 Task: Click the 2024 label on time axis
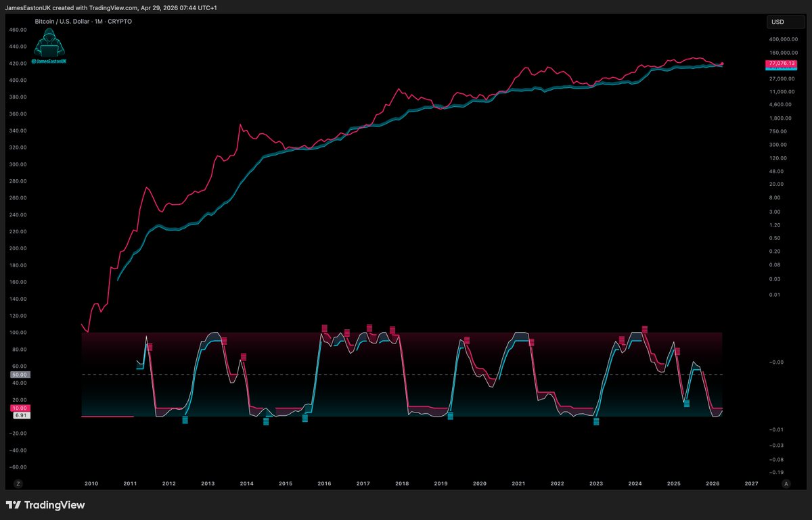coord(635,483)
